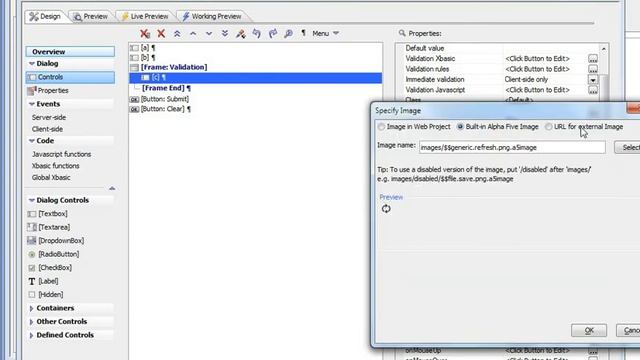
Task: Choose Built-in Alpha Five Image radio
Action: 460,127
